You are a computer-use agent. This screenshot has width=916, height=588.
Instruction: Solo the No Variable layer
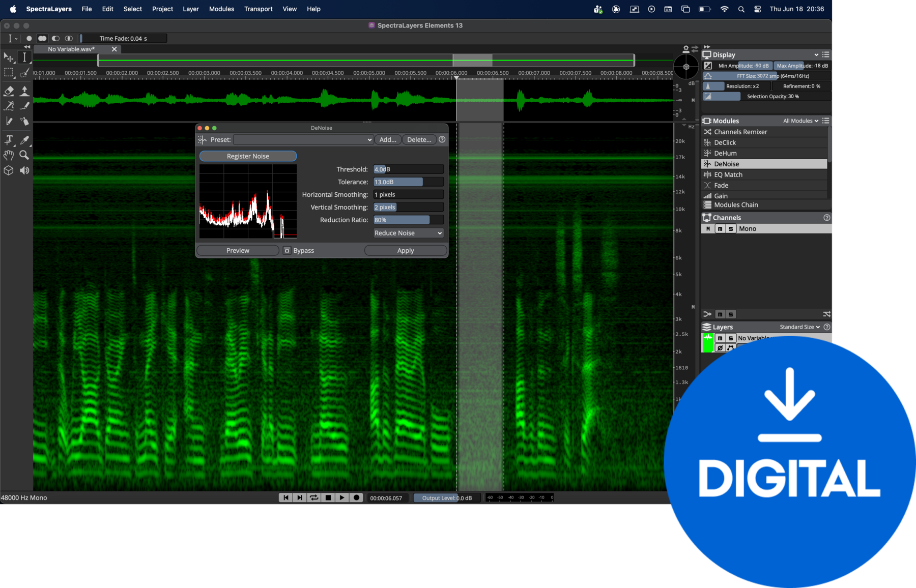click(x=731, y=338)
